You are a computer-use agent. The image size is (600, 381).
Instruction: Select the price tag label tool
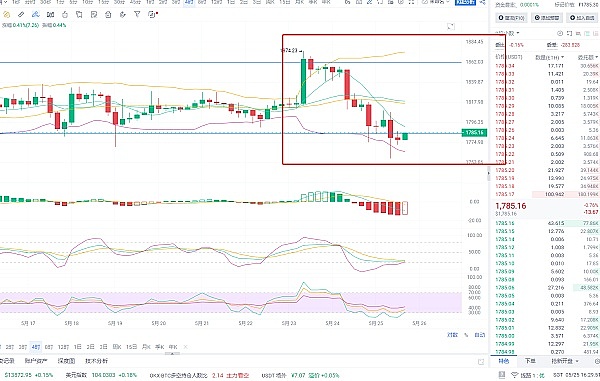pos(79,15)
